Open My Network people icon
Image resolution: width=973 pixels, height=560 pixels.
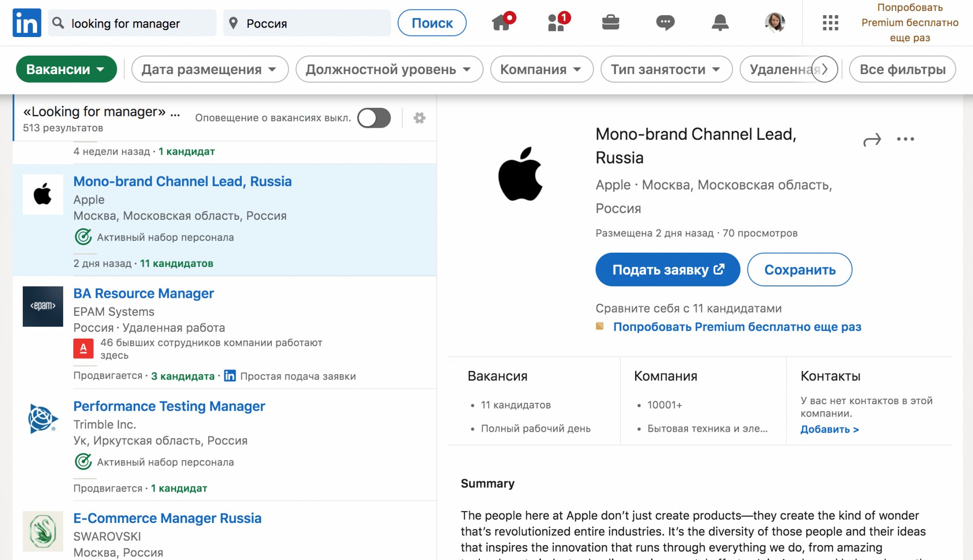[x=556, y=22]
